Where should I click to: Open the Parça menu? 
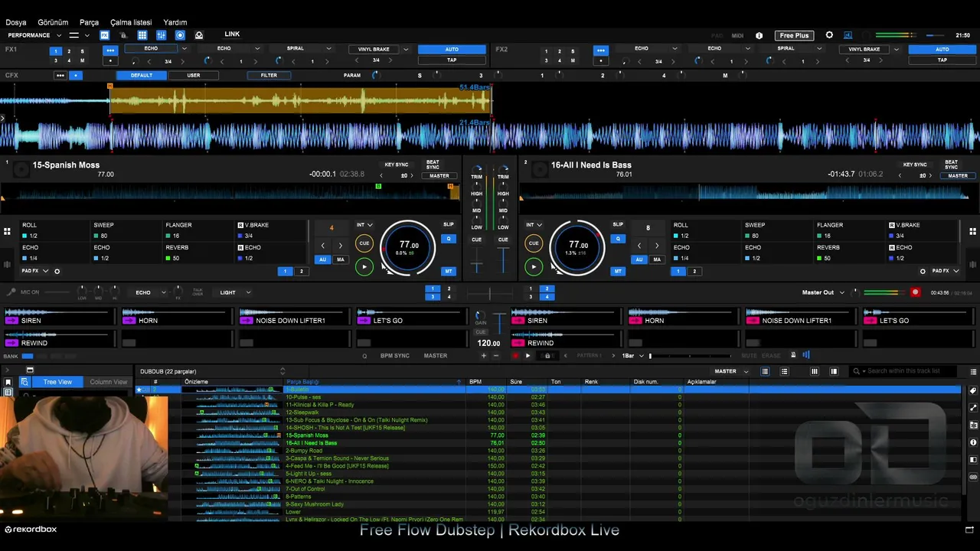click(x=90, y=22)
